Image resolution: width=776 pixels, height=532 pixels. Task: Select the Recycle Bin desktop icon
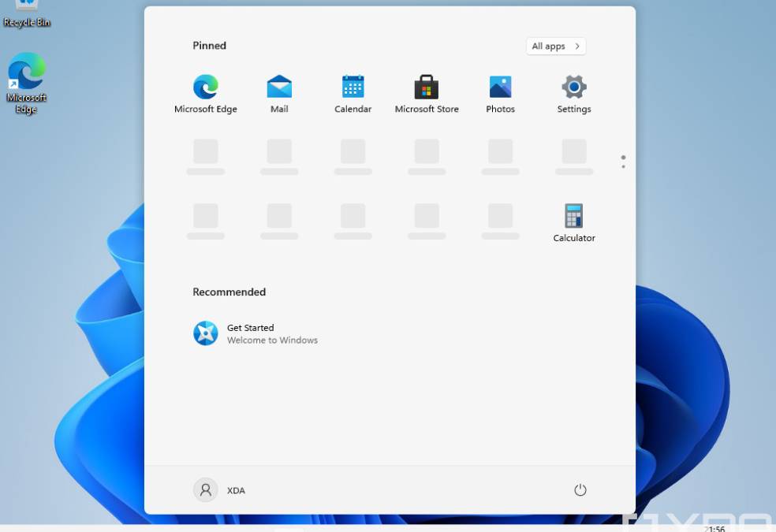point(27,14)
